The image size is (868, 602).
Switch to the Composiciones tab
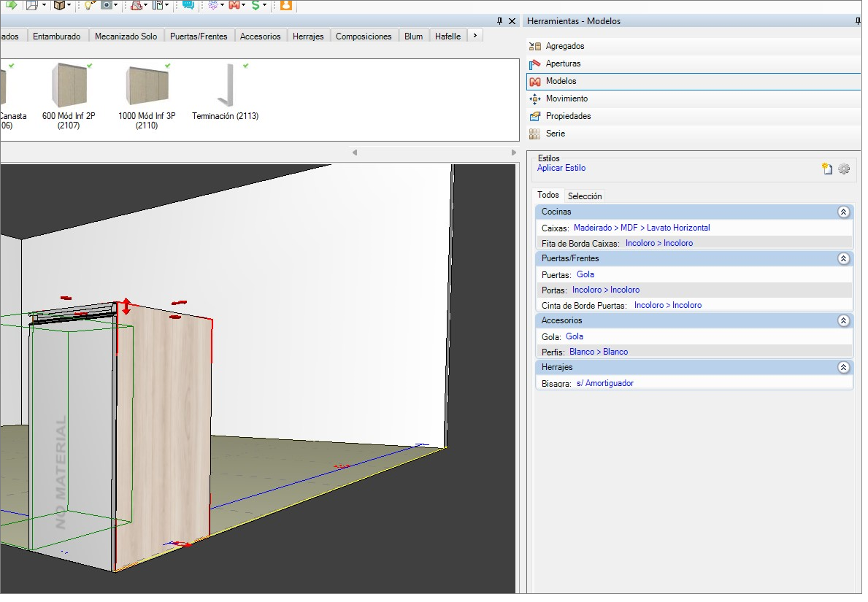(x=364, y=36)
